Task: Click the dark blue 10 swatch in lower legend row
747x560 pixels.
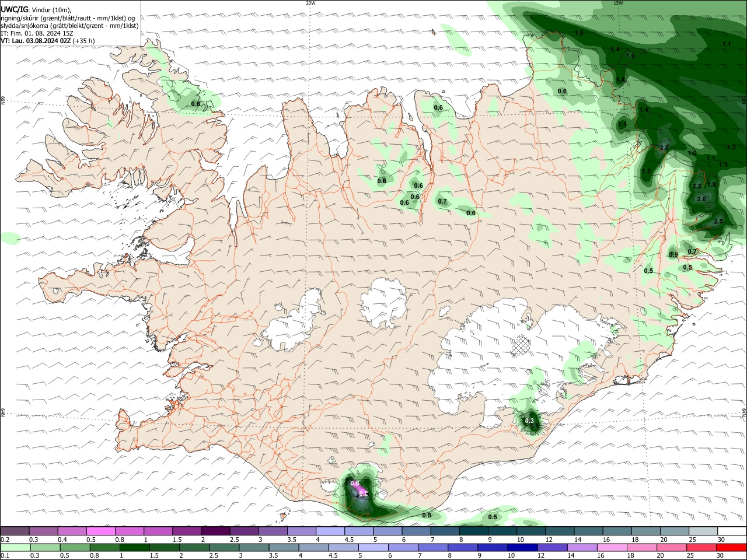Action: click(522, 547)
